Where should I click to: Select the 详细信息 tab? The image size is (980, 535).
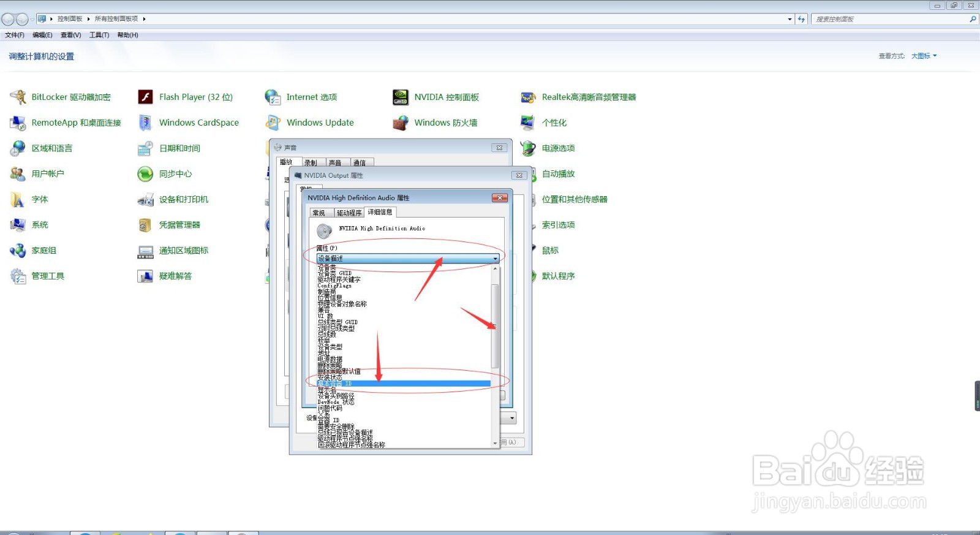380,212
